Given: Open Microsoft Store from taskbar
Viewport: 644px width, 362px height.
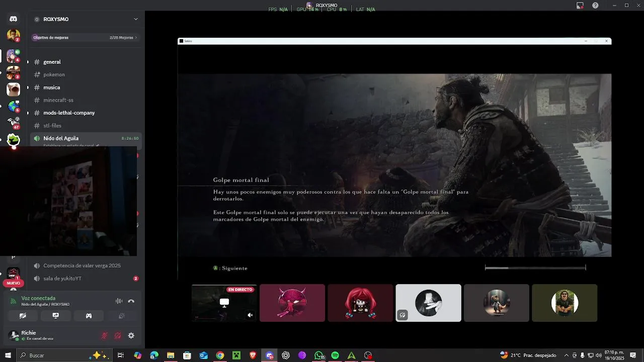Looking at the screenshot, I should coord(187,355).
